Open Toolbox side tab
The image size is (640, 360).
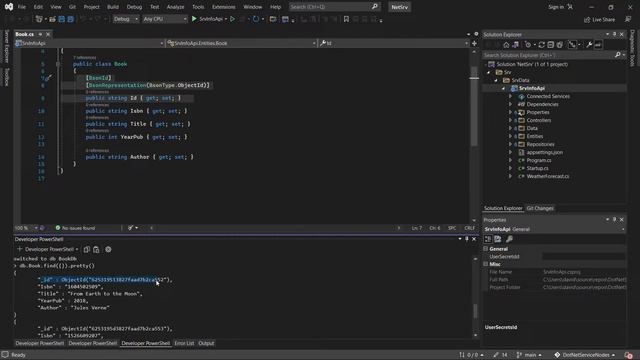(6, 77)
